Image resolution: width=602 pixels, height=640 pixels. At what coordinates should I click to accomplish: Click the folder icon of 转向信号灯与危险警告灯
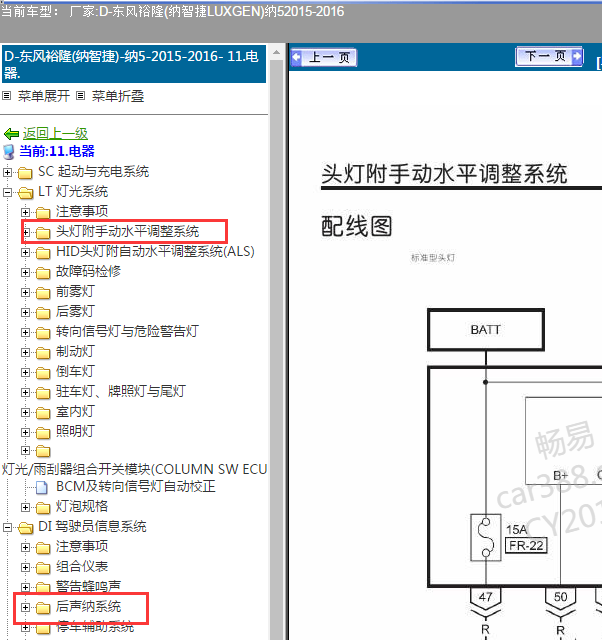(x=43, y=333)
